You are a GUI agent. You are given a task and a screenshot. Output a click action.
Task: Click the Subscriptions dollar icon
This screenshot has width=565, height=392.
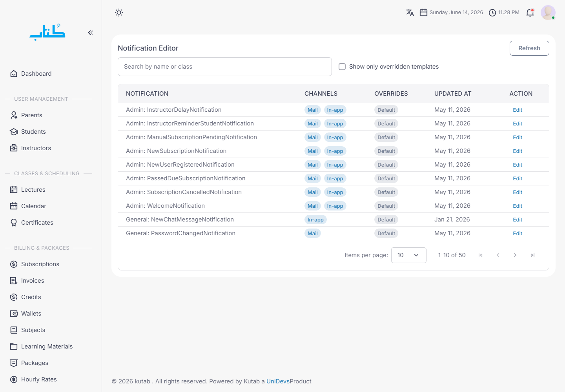click(14, 264)
